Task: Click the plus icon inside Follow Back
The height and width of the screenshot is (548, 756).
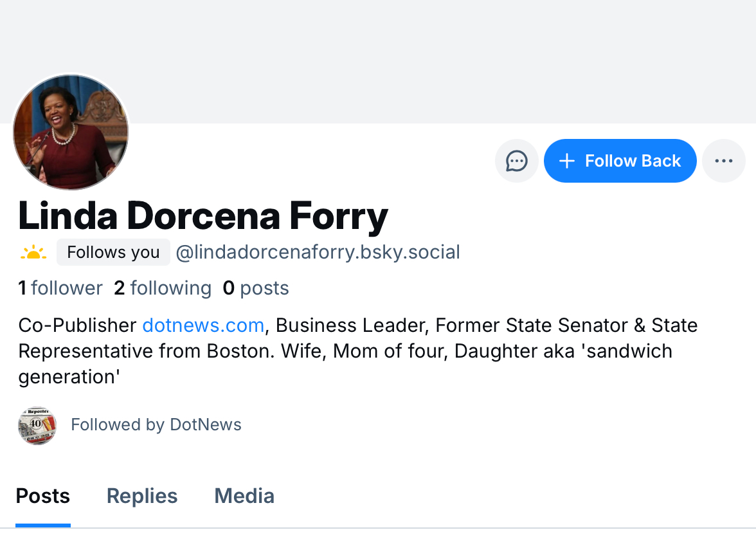Action: click(x=566, y=161)
